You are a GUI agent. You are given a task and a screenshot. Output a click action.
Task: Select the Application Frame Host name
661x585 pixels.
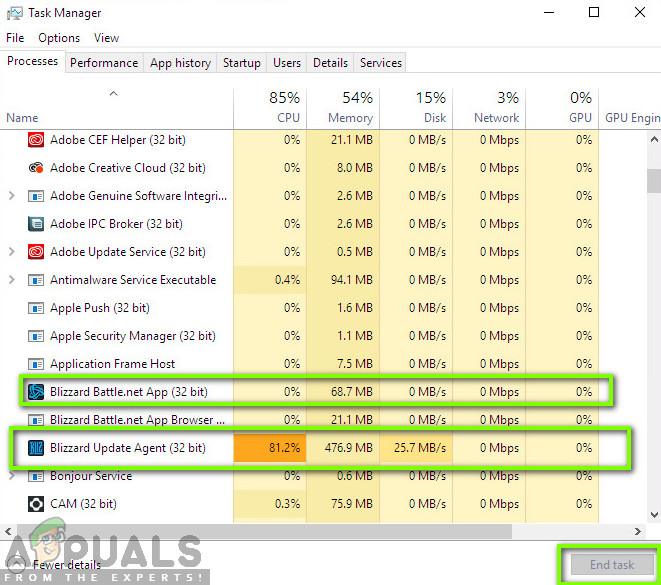point(112,364)
